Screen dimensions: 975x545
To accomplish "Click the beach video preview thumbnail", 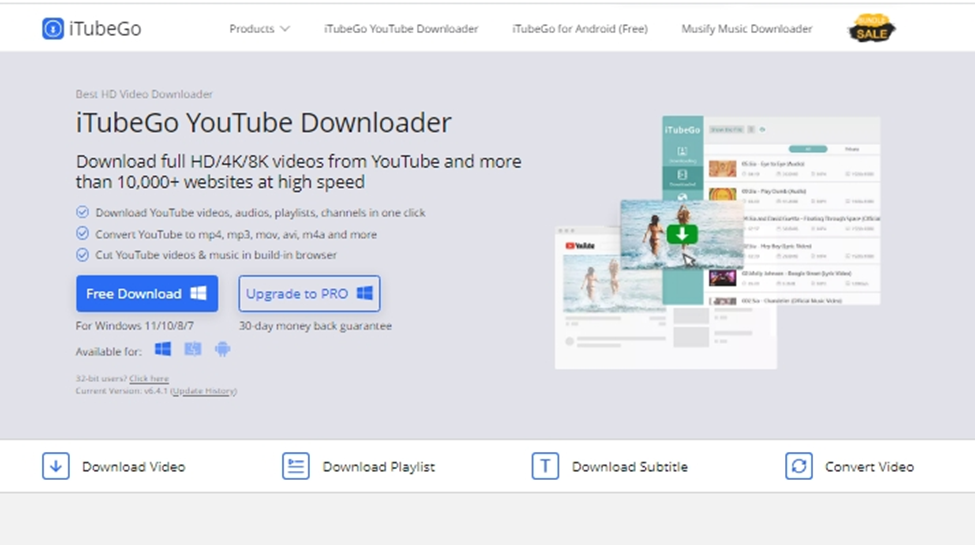I will (682, 235).
